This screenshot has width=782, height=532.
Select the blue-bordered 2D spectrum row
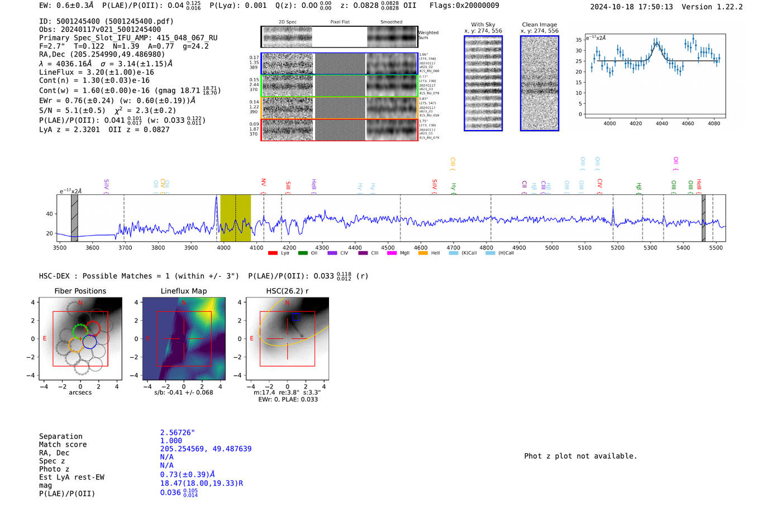339,64
